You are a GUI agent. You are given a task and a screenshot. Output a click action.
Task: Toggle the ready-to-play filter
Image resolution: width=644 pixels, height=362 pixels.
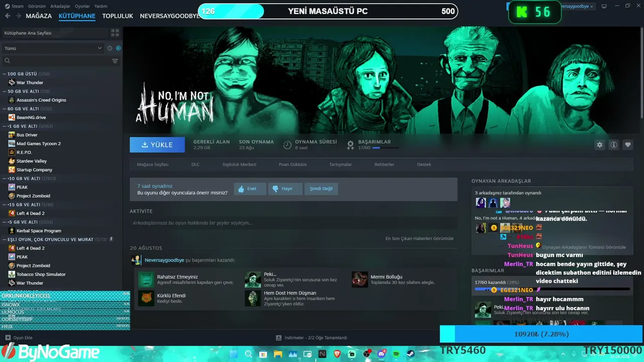pos(118,48)
